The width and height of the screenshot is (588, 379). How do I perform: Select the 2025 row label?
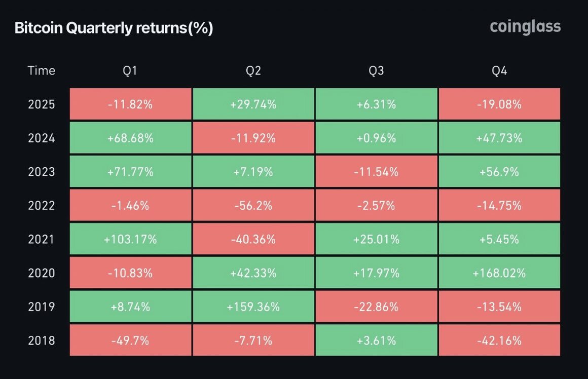click(42, 104)
